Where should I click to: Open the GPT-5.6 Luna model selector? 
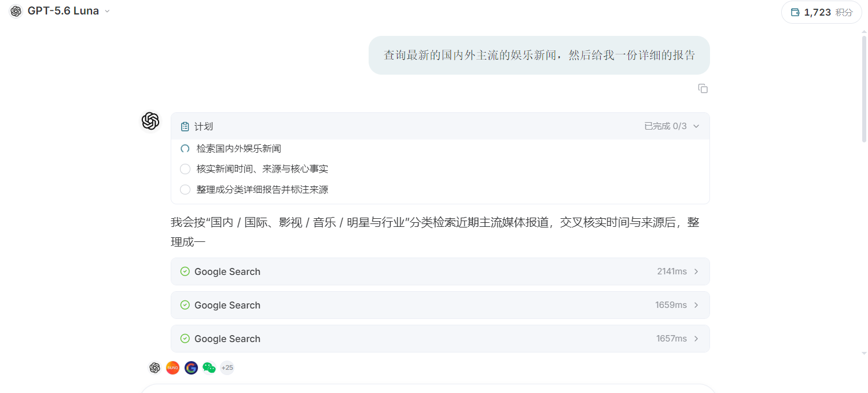tap(60, 11)
